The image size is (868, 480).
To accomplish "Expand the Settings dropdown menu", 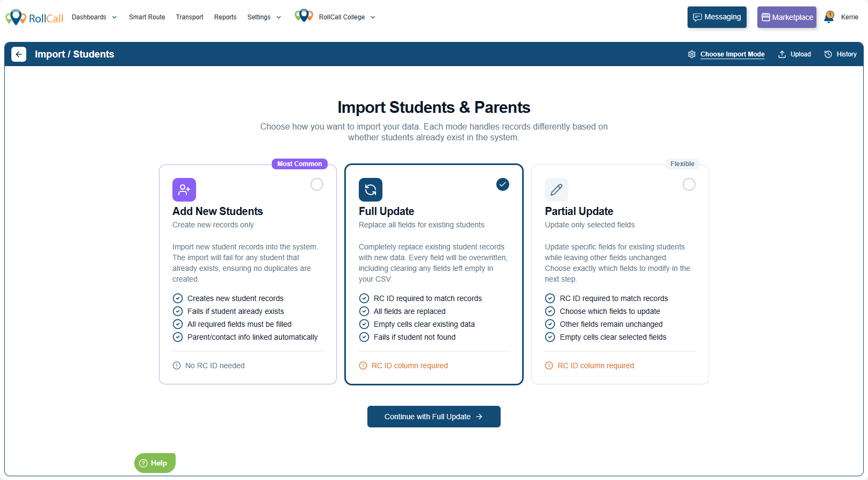I will [264, 17].
